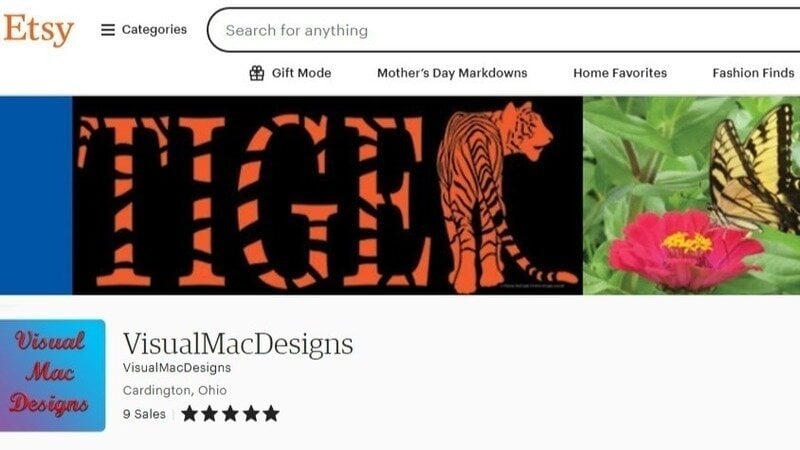Click the swallowtail butterfly photo
Screen dimensions: 800x450
[x=755, y=168]
